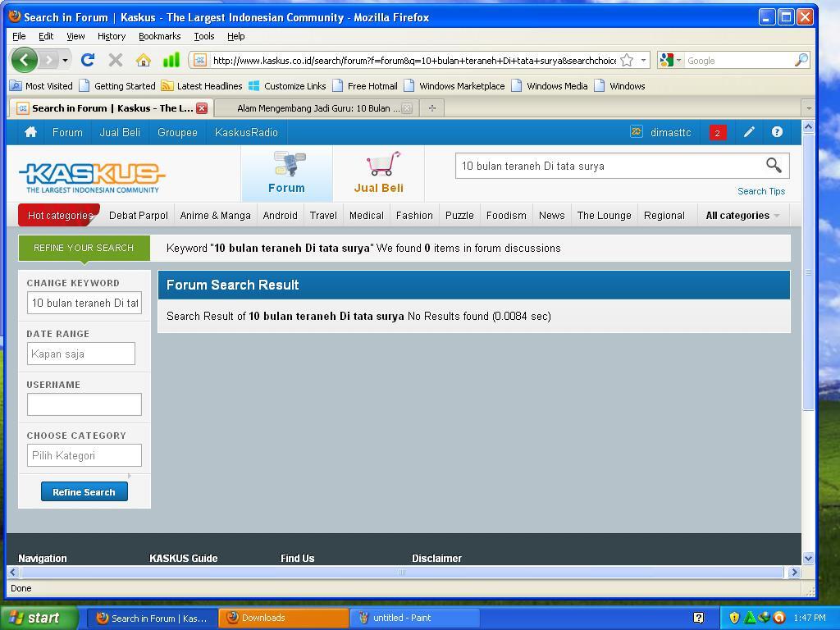Click the vertical scrollbar up arrow
The image size is (840, 630).
click(x=808, y=126)
